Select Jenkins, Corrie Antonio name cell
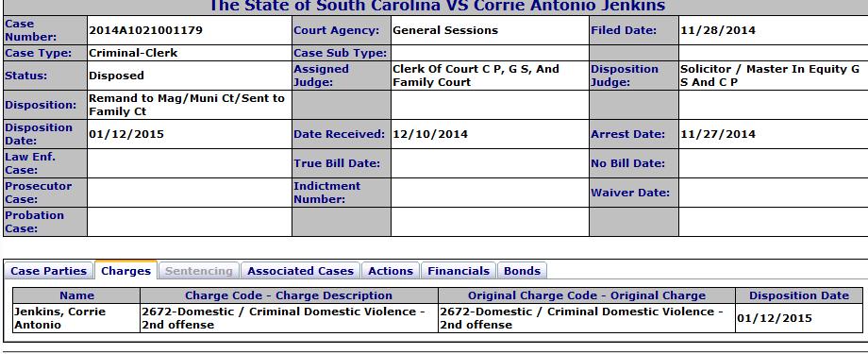The image size is (868, 354). pyautogui.click(x=77, y=318)
